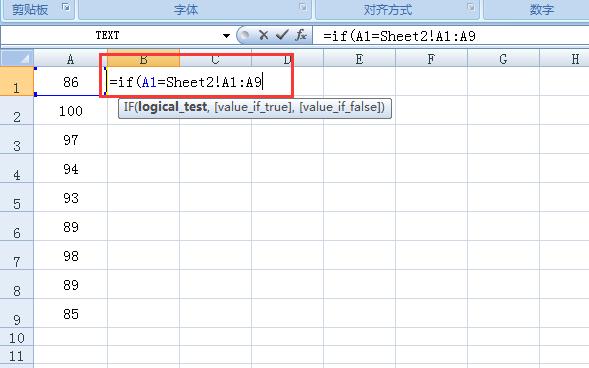Click the IF function name in tooltip

[129, 107]
